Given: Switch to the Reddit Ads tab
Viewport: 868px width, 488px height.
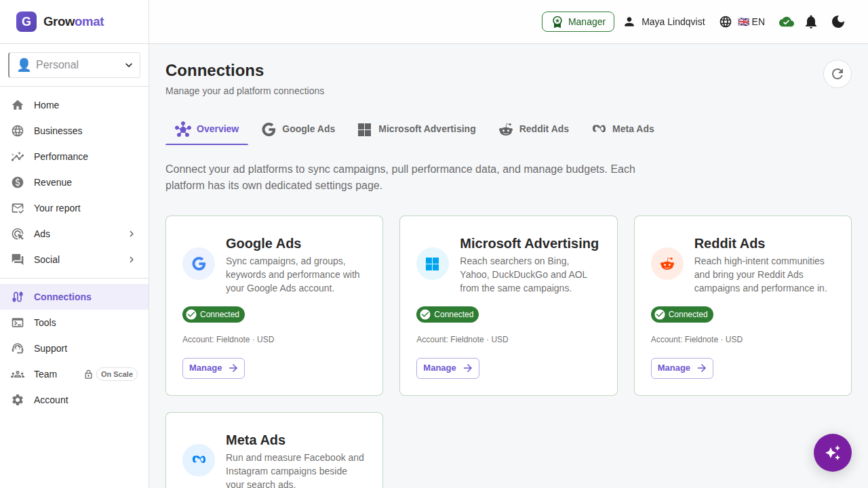Looking at the screenshot, I should tap(534, 129).
